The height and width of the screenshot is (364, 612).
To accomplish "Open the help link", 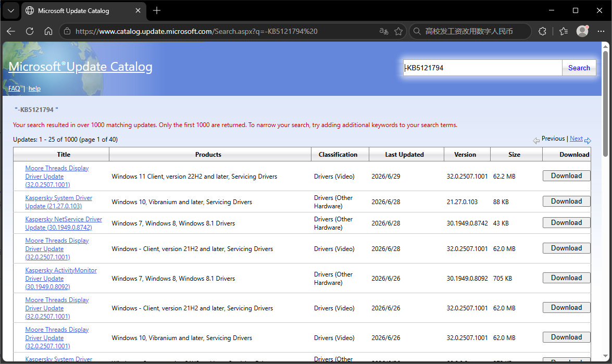I will (x=34, y=89).
